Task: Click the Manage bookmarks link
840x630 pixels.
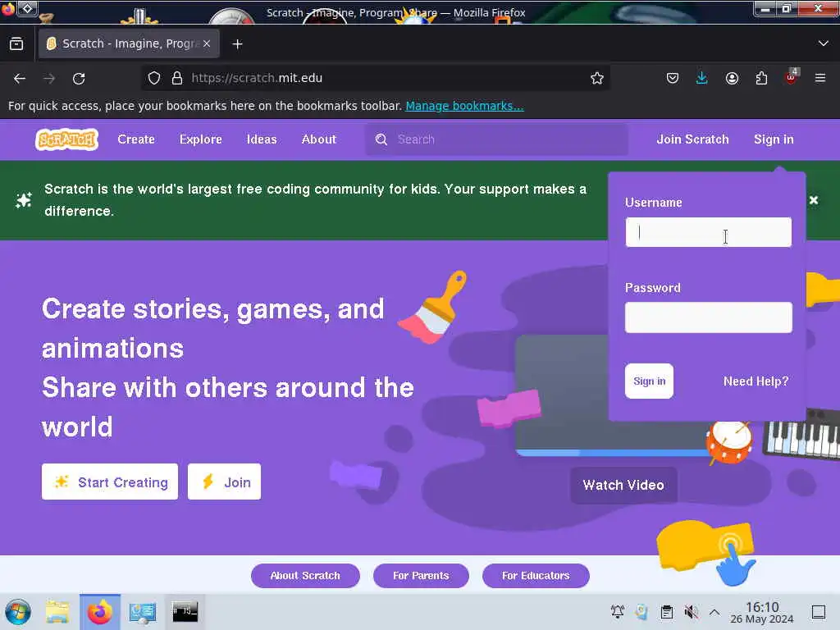Action: (464, 106)
